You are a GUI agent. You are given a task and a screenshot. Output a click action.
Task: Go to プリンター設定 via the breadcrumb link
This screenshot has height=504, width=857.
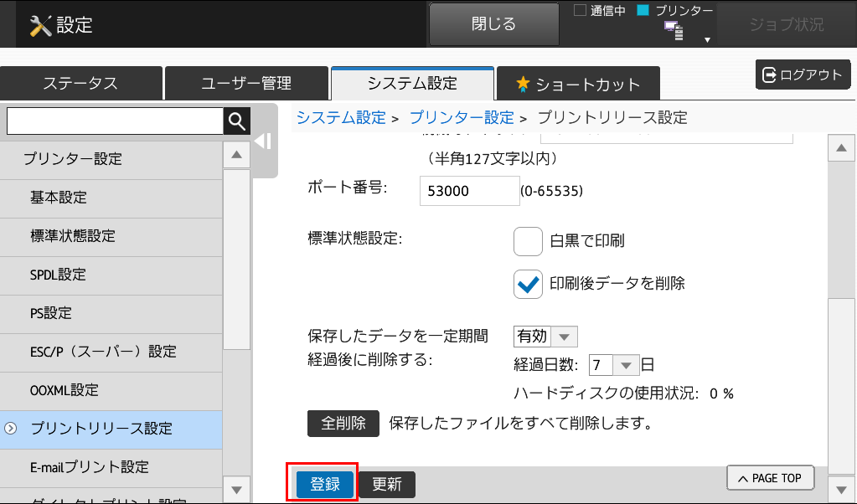(x=462, y=117)
